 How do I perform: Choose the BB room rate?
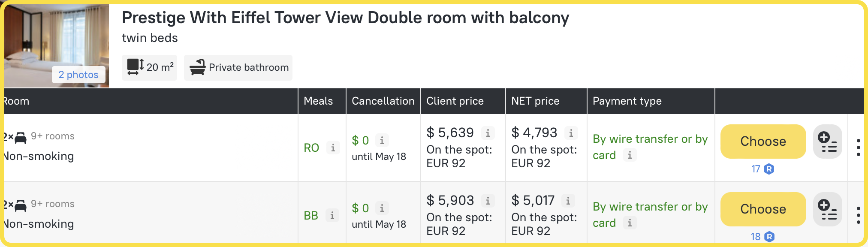[763, 209]
